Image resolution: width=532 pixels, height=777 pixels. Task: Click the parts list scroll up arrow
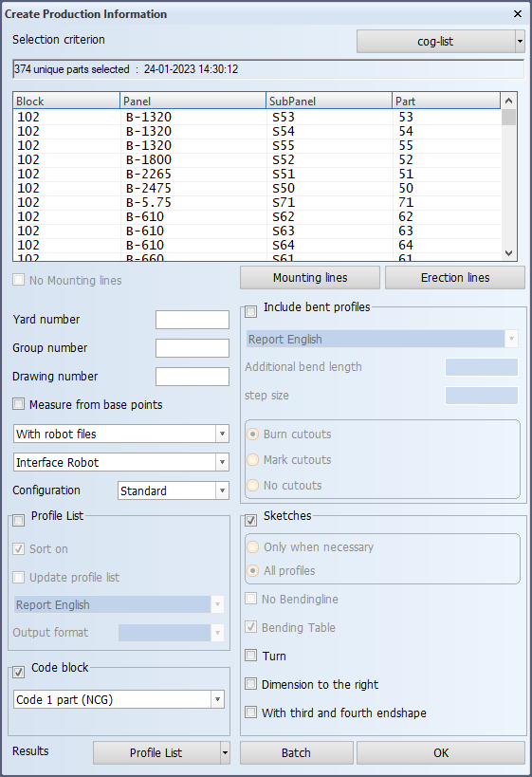[508, 102]
